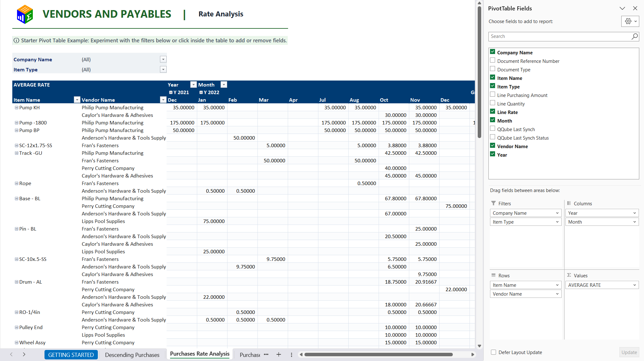This screenshot has height=361, width=644.
Task: Collapse the Pin - BL item row
Action: (16, 229)
